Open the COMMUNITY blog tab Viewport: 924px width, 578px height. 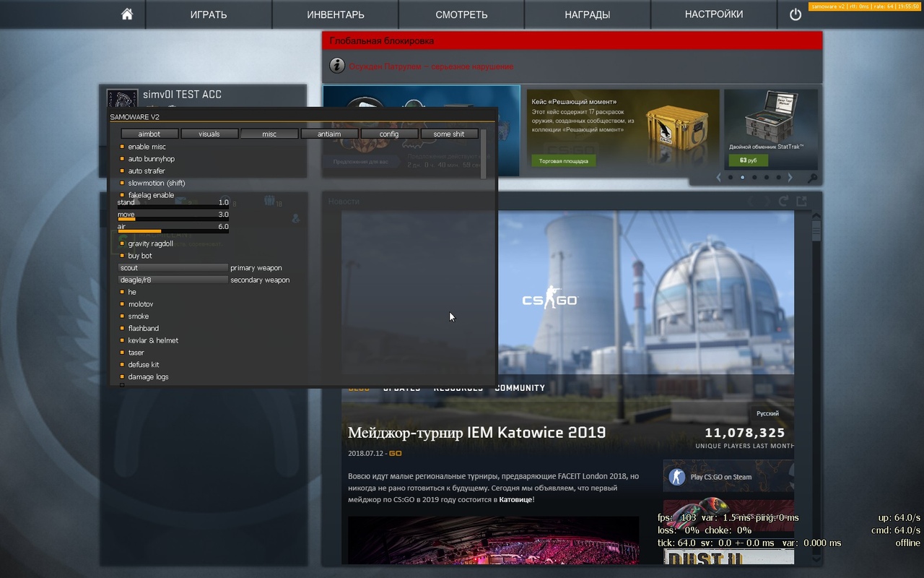[x=520, y=388]
